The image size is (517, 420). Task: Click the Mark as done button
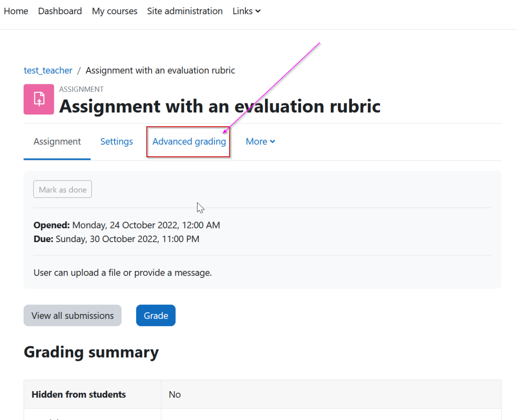[x=62, y=189]
